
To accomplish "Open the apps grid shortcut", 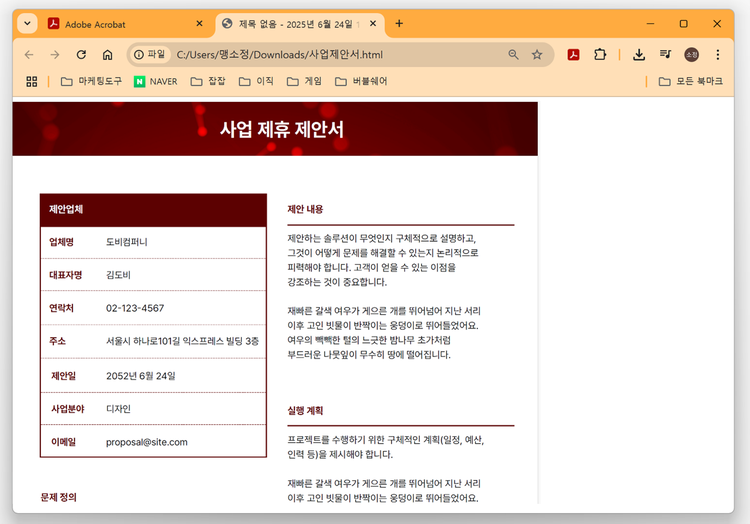I will point(32,82).
